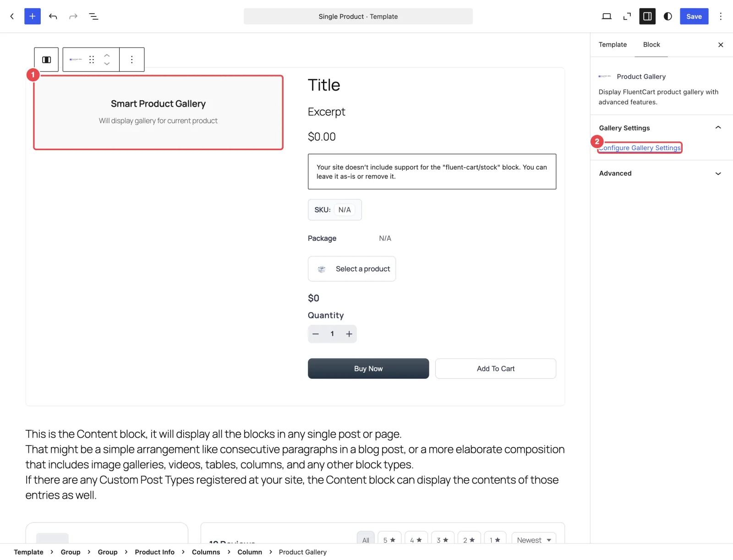Open the block toolbar options menu
The width and height of the screenshot is (733, 560).
point(132,60)
